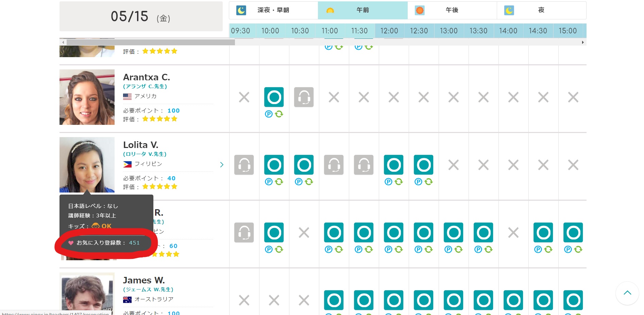
Task: Open Arantxa C.'s teacher profile name link
Action: tap(146, 77)
